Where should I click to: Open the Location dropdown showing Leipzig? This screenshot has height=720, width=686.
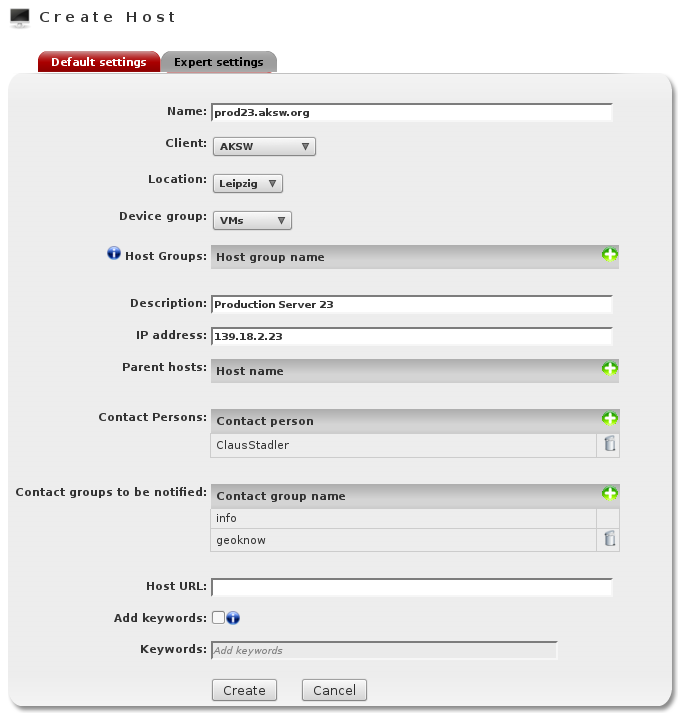click(x=248, y=183)
